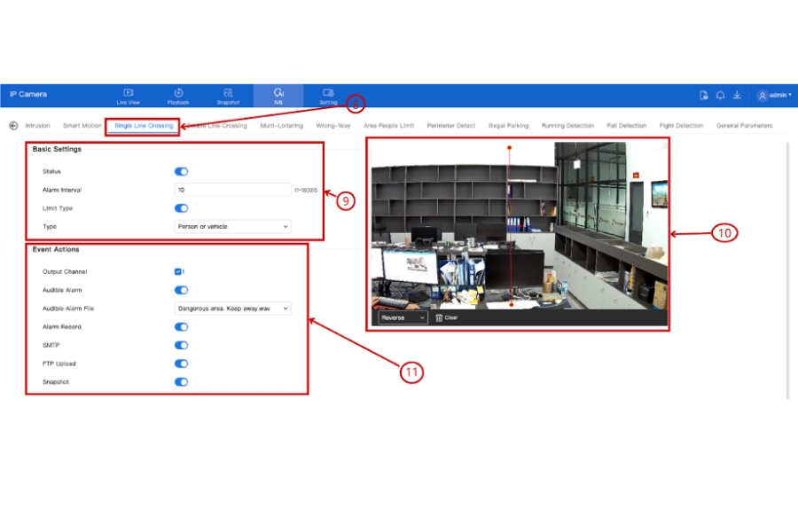Open the admin user menu

(775, 95)
